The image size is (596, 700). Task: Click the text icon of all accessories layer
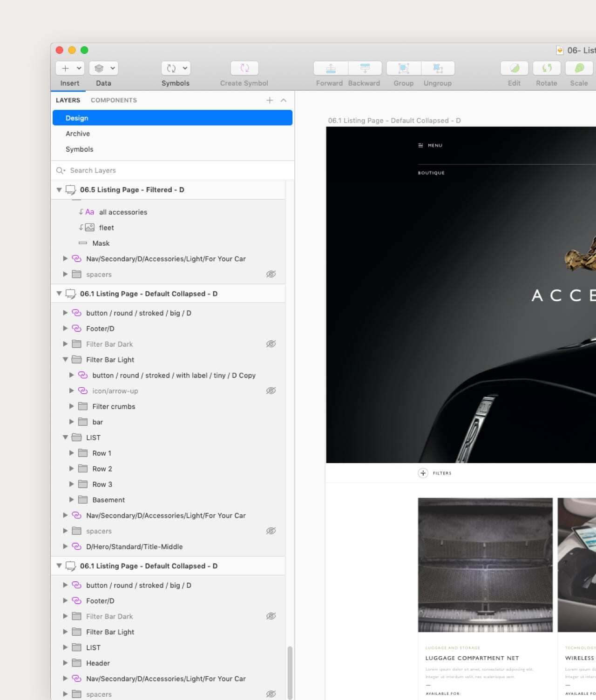pos(90,212)
